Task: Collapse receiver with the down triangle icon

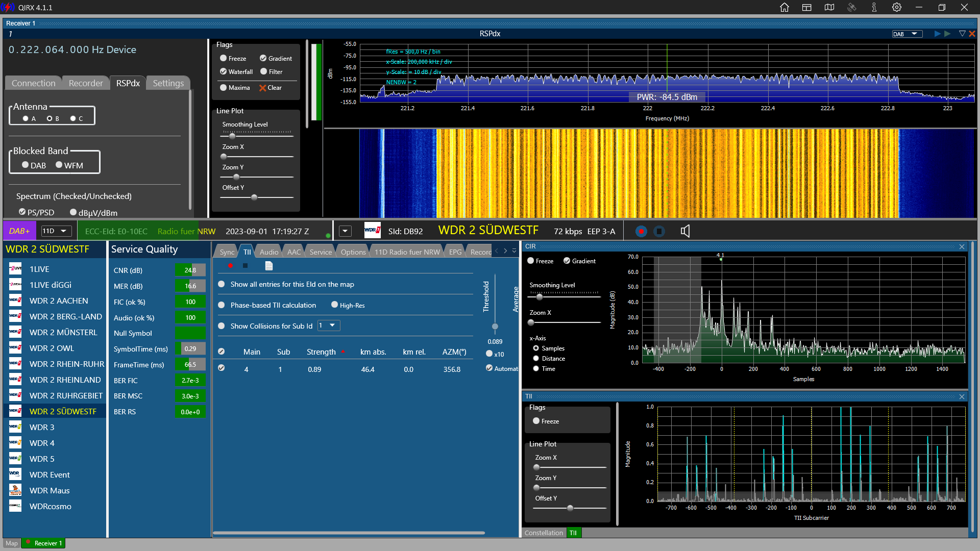Action: (962, 34)
